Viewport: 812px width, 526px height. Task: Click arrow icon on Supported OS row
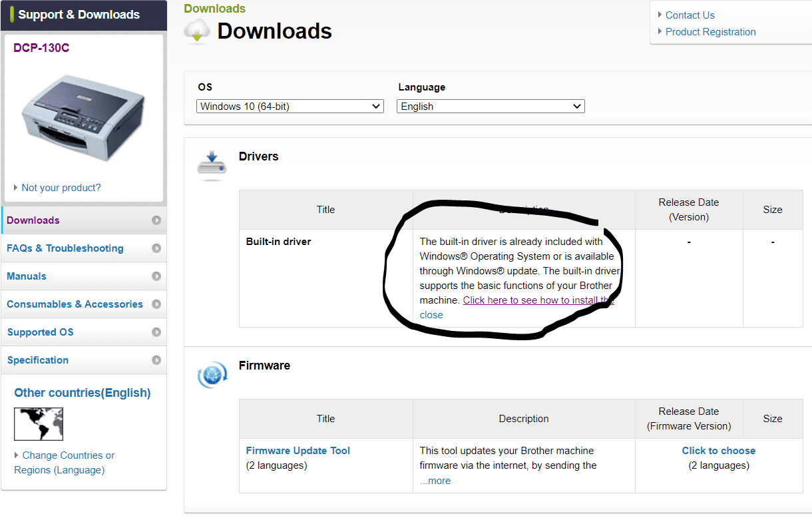click(x=156, y=332)
